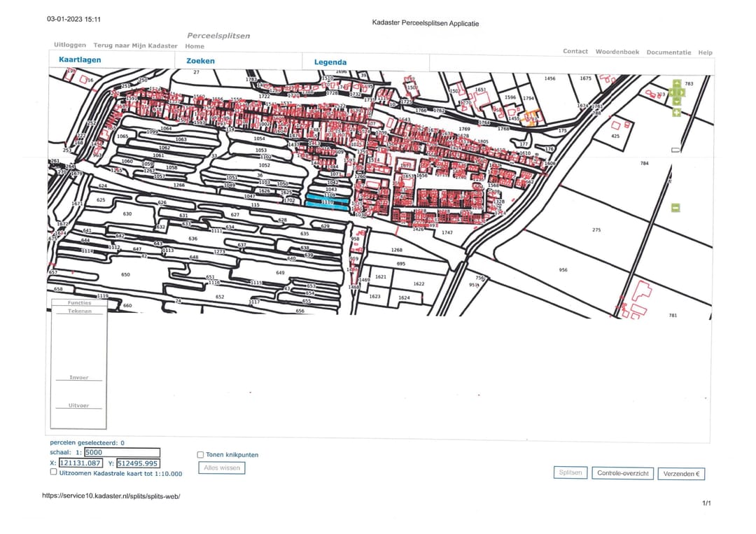
Task: Pan the map up with arrow
Action: coord(676,84)
